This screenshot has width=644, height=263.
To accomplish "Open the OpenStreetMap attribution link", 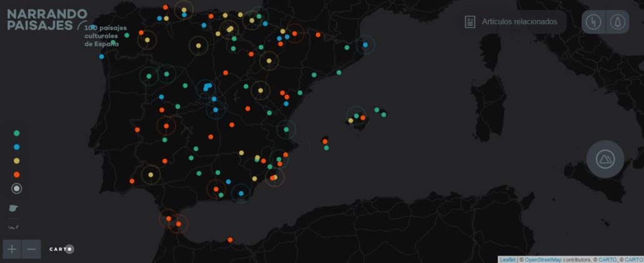I will [543, 260].
